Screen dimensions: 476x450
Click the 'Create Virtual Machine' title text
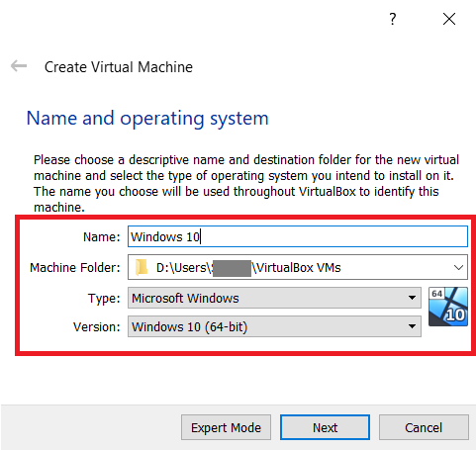(x=119, y=67)
